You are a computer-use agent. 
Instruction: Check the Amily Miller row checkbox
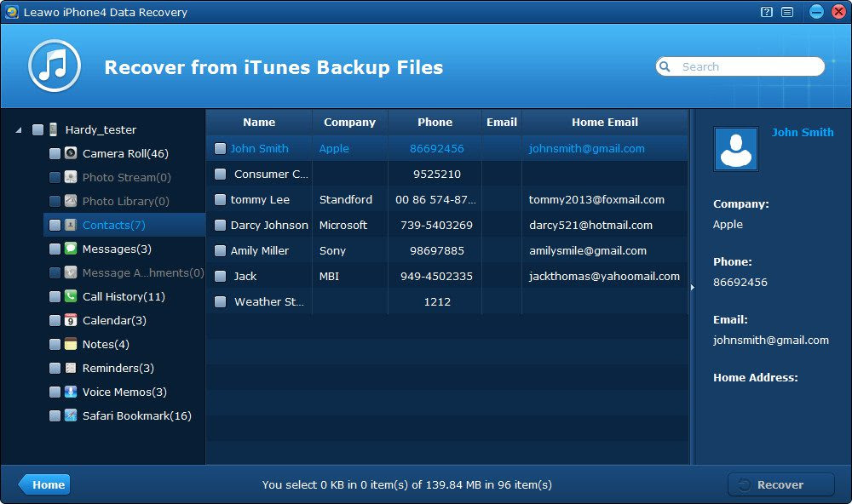(x=220, y=251)
